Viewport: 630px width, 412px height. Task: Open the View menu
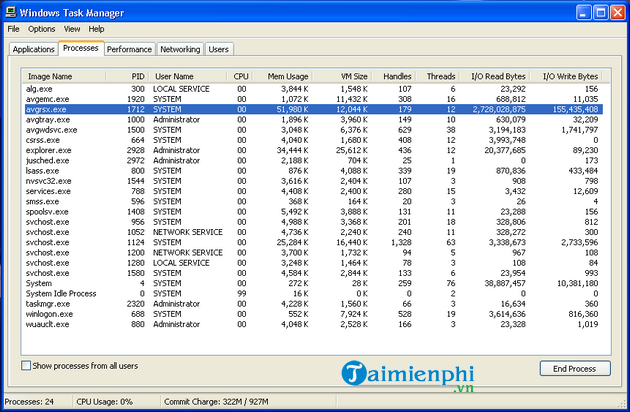pos(72,29)
